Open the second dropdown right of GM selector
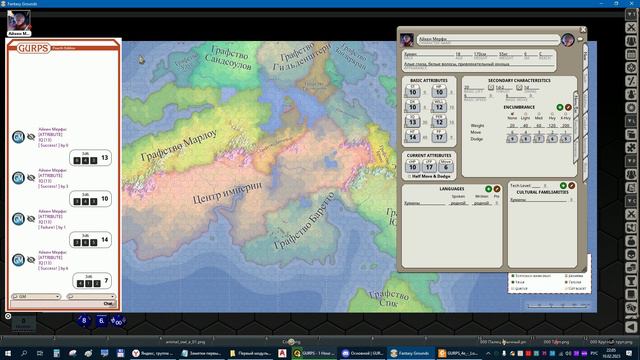This screenshot has width=640, height=360. tap(91, 296)
